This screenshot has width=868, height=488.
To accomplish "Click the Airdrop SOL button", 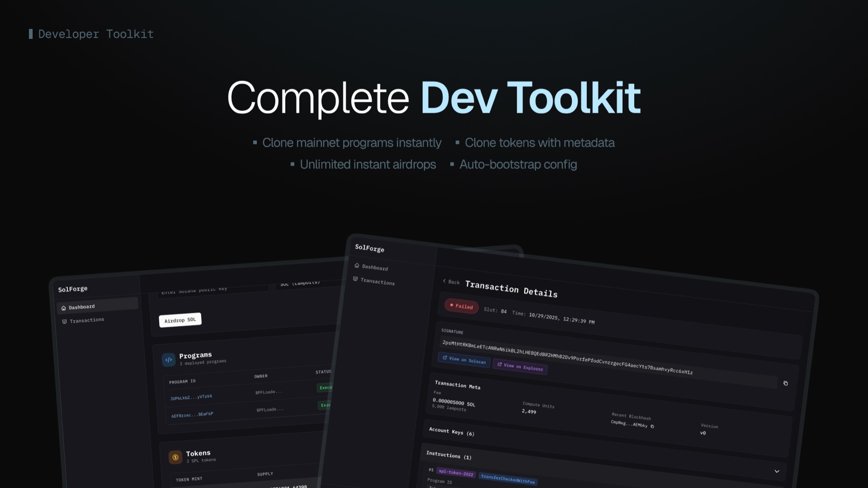I will (180, 320).
